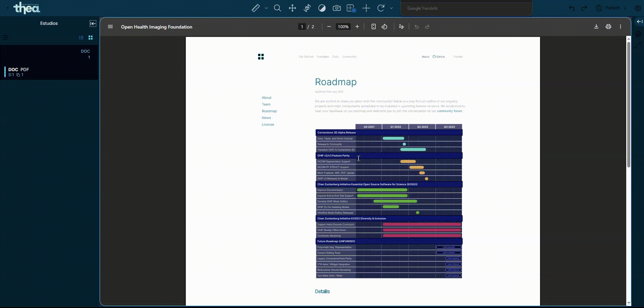Open the viewport grid layout tool
Viewport: 644px width, 308px height.
(x=351, y=8)
